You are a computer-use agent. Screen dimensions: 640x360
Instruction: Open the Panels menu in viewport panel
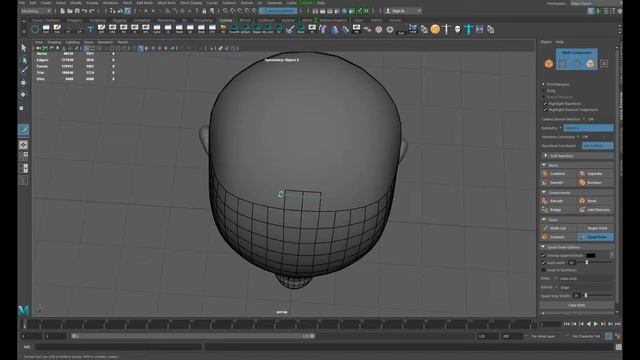click(123, 42)
